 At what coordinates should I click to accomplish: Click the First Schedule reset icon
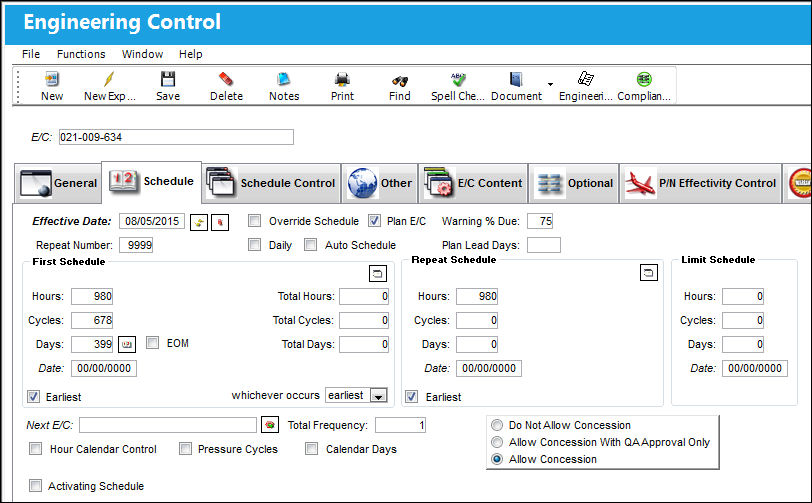(378, 274)
